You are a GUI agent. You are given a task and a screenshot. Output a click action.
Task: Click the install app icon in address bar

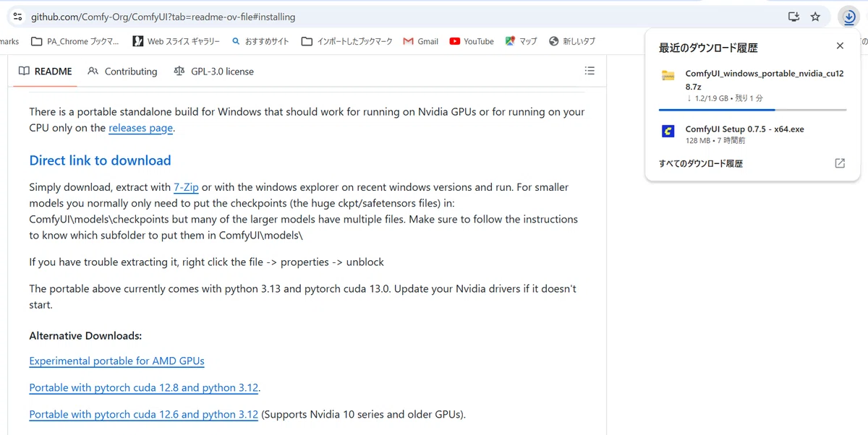click(x=793, y=16)
